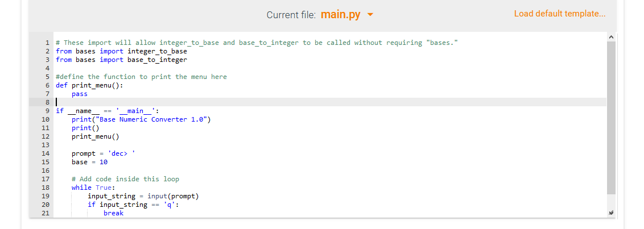Click "prompt = 'dec> '" line
The width and height of the screenshot is (644, 229).
(103, 153)
